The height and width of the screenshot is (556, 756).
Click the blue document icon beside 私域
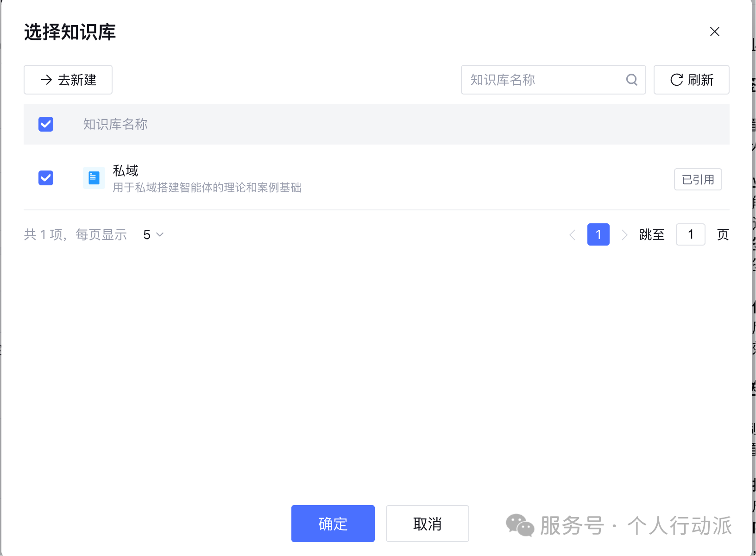(94, 178)
